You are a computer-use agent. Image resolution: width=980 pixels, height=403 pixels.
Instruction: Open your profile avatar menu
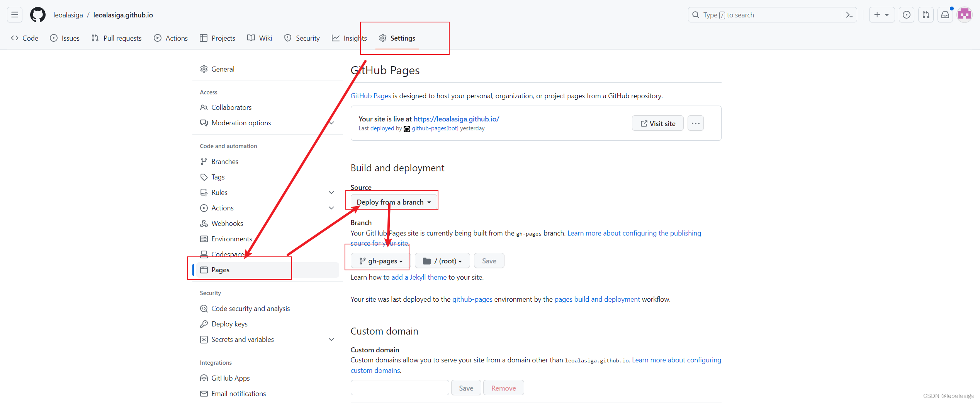pos(965,14)
